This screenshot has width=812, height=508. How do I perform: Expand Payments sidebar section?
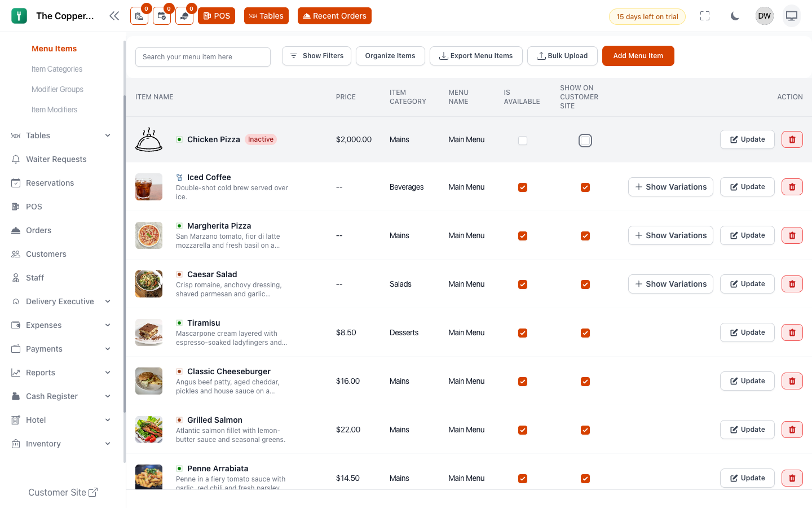click(x=62, y=349)
